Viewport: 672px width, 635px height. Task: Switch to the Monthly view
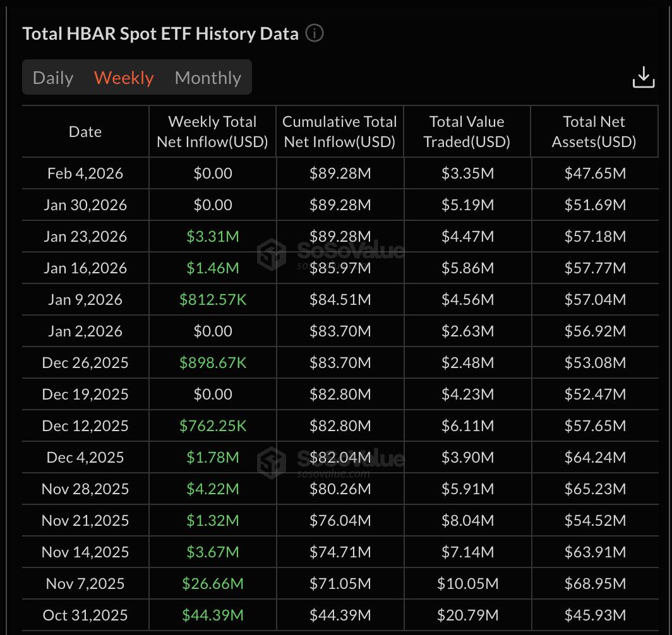(208, 77)
